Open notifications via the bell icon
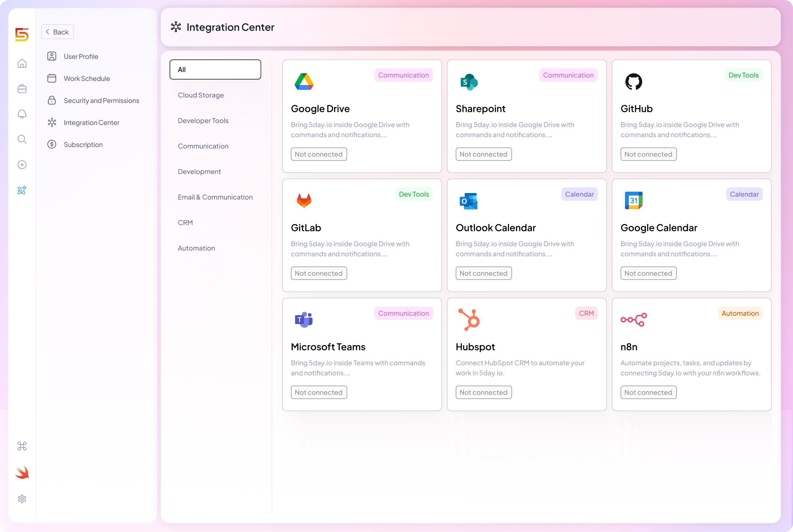Image resolution: width=793 pixels, height=532 pixels. 22,114
